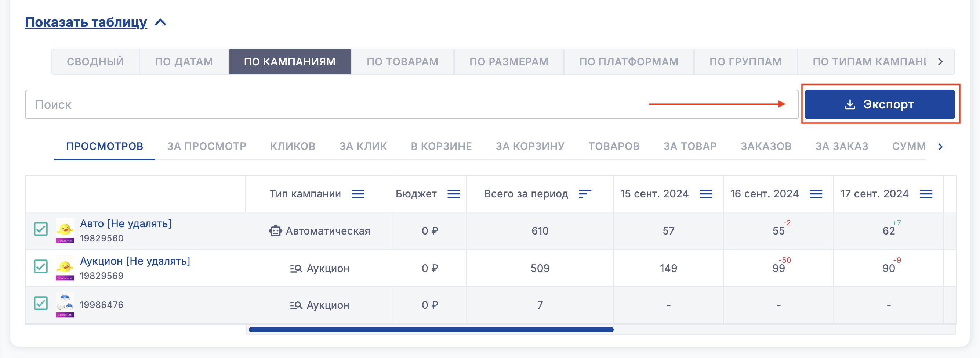Image resolution: width=980 pixels, height=358 pixels.
Task: Open the Тип кампании column menu icon
Action: (x=357, y=194)
